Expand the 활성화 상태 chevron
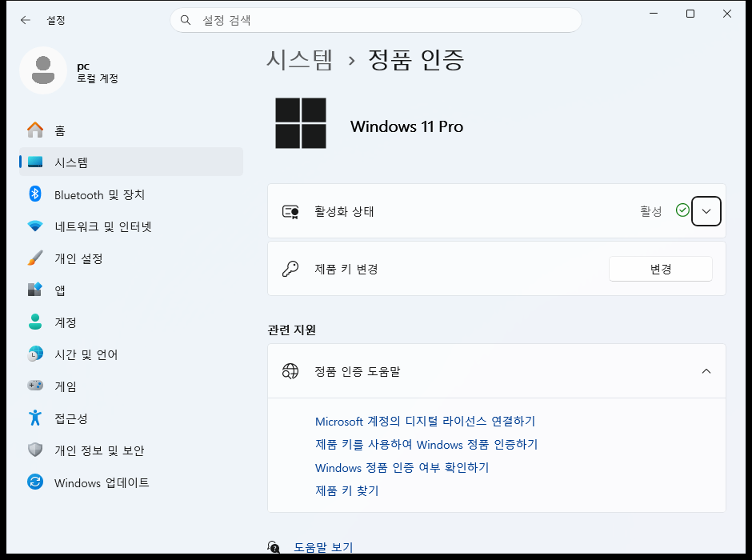This screenshot has height=560, width=752. tap(706, 211)
